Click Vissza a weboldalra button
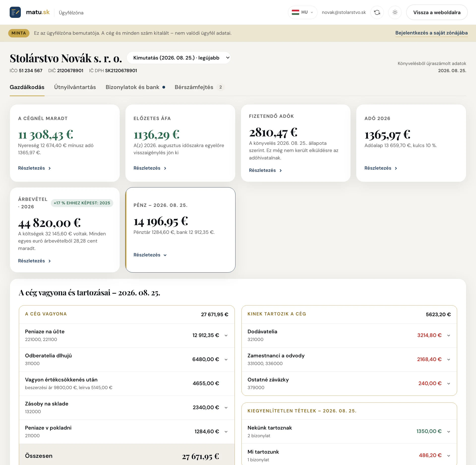This screenshot has height=465, width=476. (437, 12)
